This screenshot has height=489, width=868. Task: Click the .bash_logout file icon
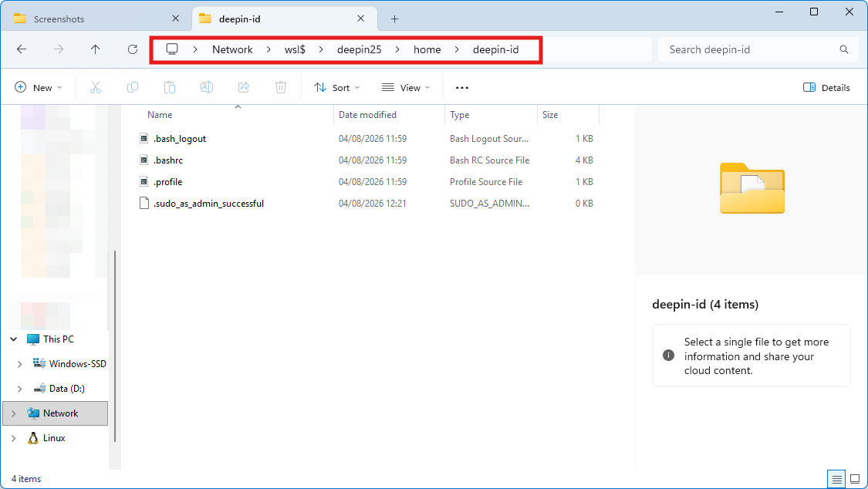pyautogui.click(x=144, y=138)
